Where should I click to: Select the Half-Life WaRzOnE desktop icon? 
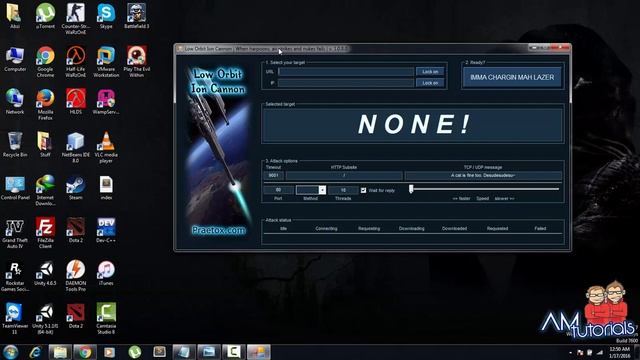pyautogui.click(x=76, y=62)
